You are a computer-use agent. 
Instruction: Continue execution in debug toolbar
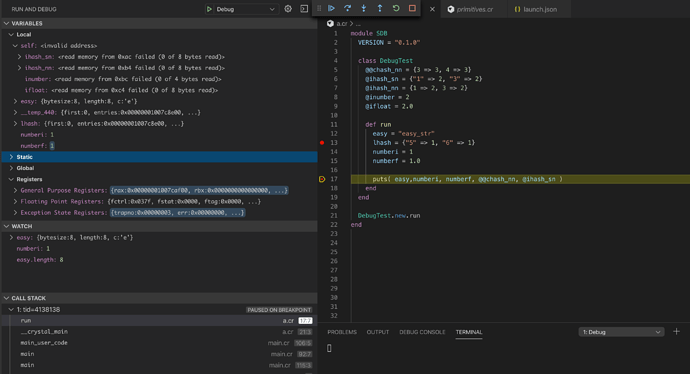(331, 8)
